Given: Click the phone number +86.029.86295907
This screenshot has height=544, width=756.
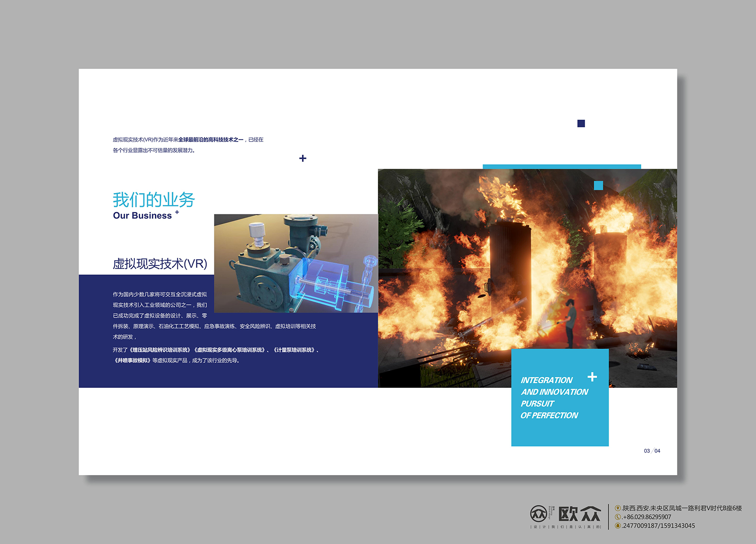Looking at the screenshot, I should [x=647, y=517].
